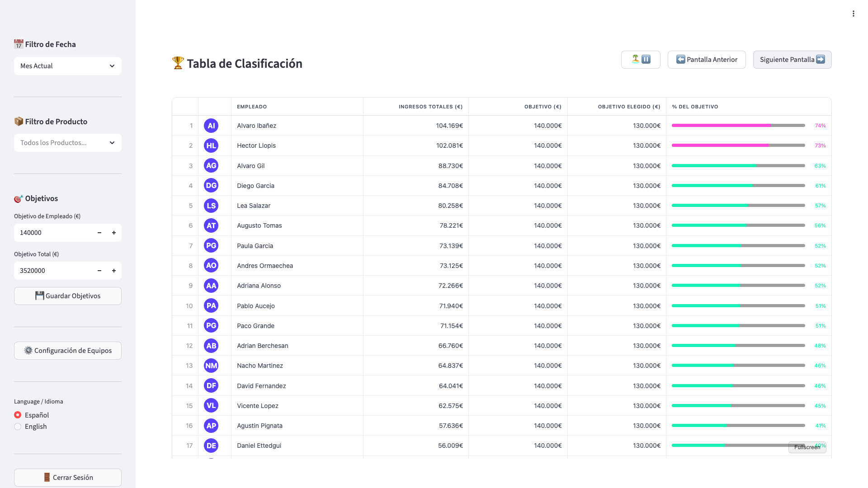Click the HL avatar for Hector Llopis
Viewport: 868px width, 488px height.
point(211,145)
